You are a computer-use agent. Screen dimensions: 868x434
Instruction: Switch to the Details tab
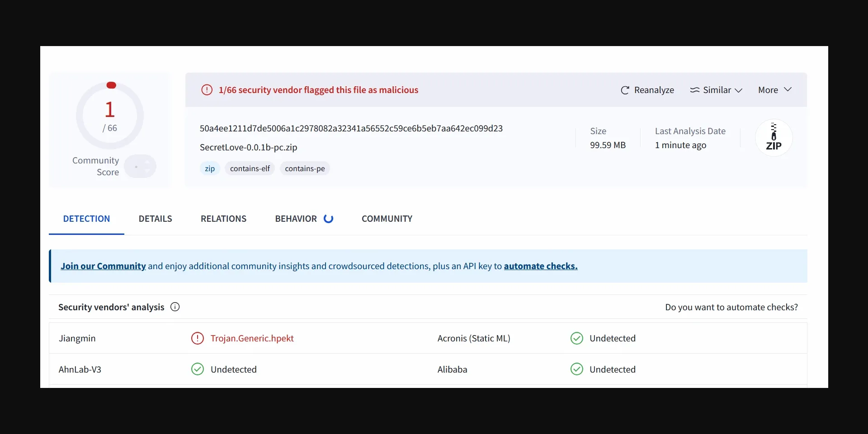[155, 219]
